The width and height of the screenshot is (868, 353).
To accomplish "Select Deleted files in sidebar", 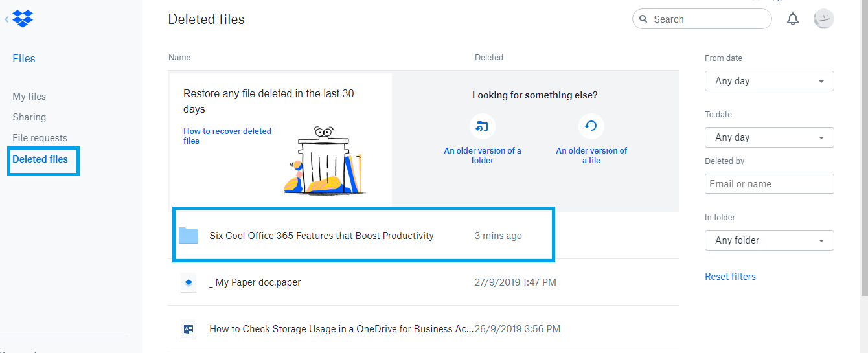I will [40, 159].
